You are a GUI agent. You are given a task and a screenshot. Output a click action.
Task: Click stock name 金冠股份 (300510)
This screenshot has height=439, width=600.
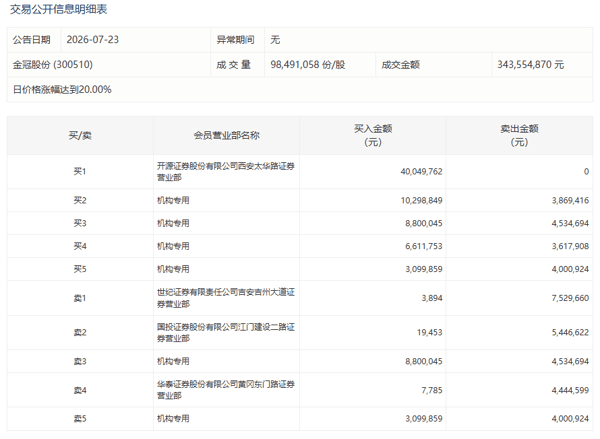[x=53, y=65]
